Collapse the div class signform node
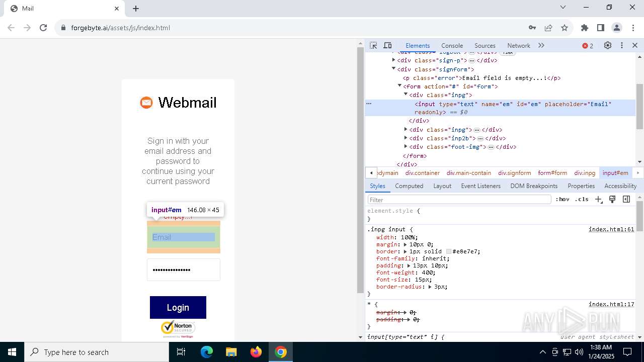 [393, 69]
